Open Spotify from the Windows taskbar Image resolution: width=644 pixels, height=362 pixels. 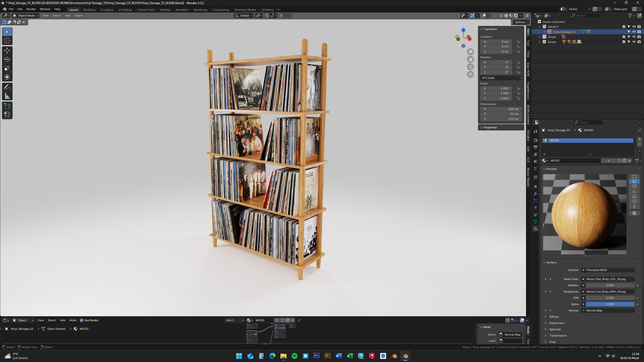pos(295,356)
